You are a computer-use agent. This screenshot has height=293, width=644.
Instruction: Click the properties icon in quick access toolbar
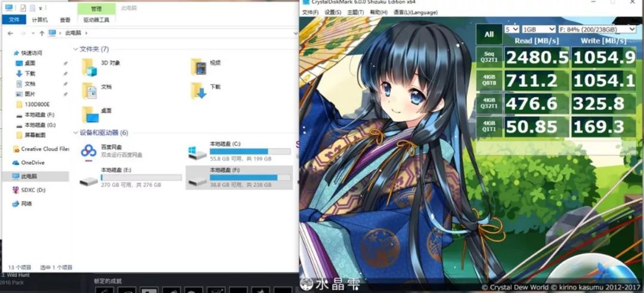(x=23, y=8)
